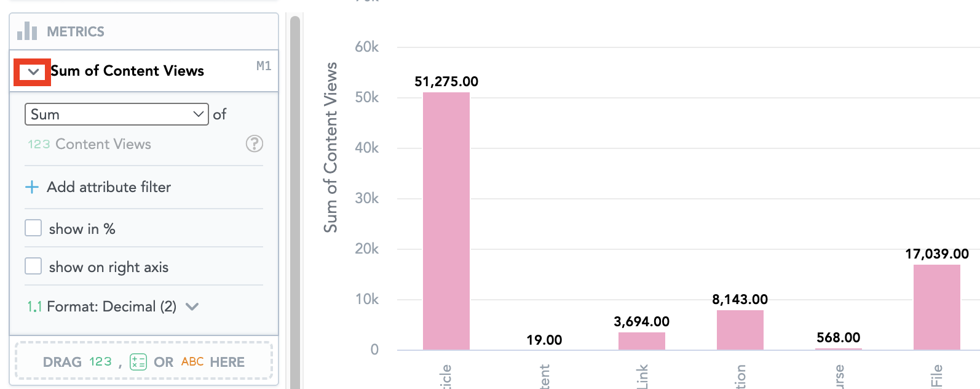Click the ABC attribute icon in drop zone
Screen dimensions: 980x389
(192, 362)
